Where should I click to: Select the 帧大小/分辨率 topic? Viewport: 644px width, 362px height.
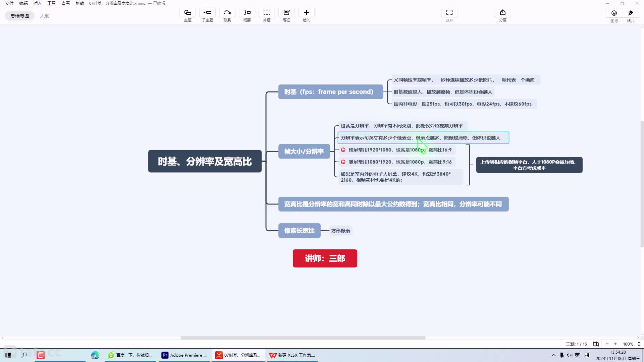pyautogui.click(x=304, y=152)
